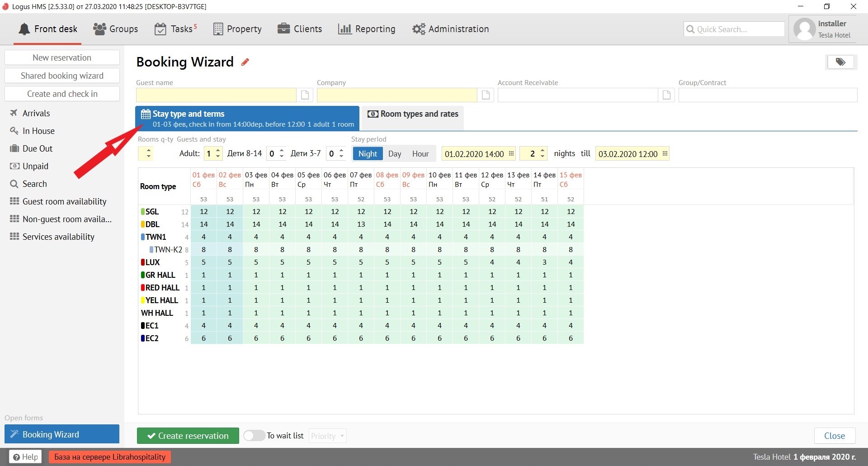Toggle the To wait list switch
The height and width of the screenshot is (466, 868).
(x=254, y=436)
